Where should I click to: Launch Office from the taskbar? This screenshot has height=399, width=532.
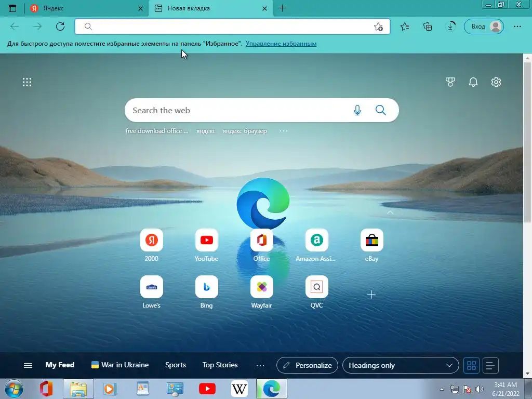tap(46, 389)
